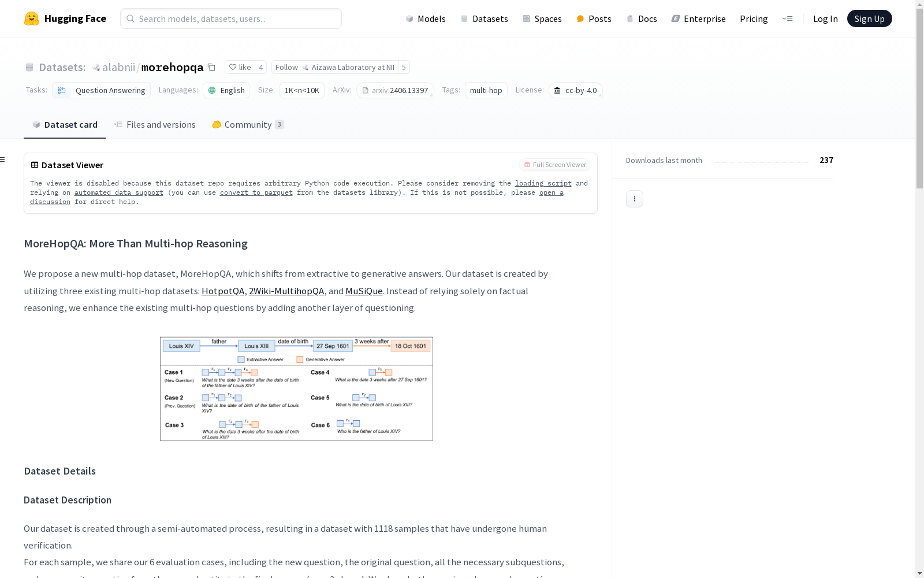Viewport: 924px width, 578px height.
Task: Click the like count 4
Action: (261, 67)
